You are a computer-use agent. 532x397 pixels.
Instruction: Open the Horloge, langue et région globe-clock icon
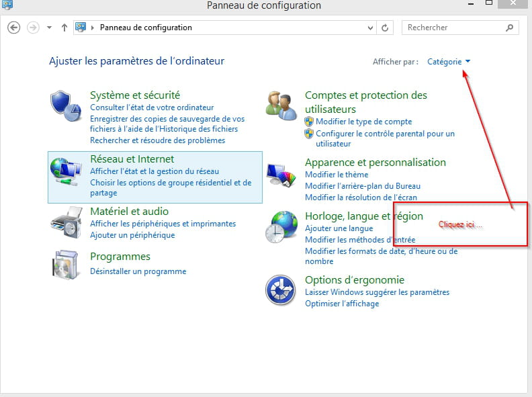click(x=281, y=226)
